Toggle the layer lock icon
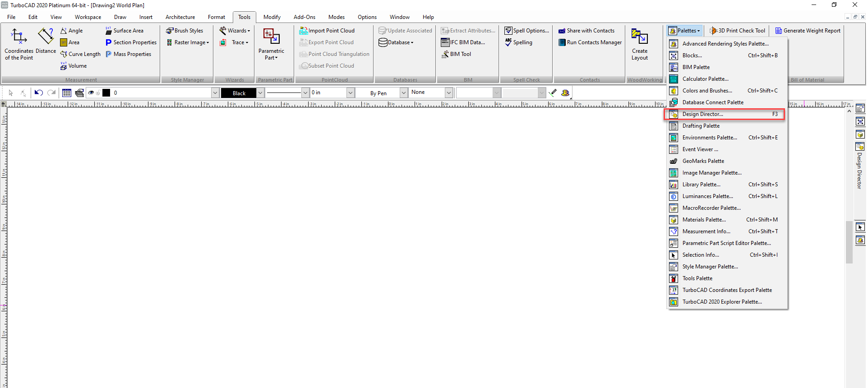The image size is (868, 388). tap(98, 93)
